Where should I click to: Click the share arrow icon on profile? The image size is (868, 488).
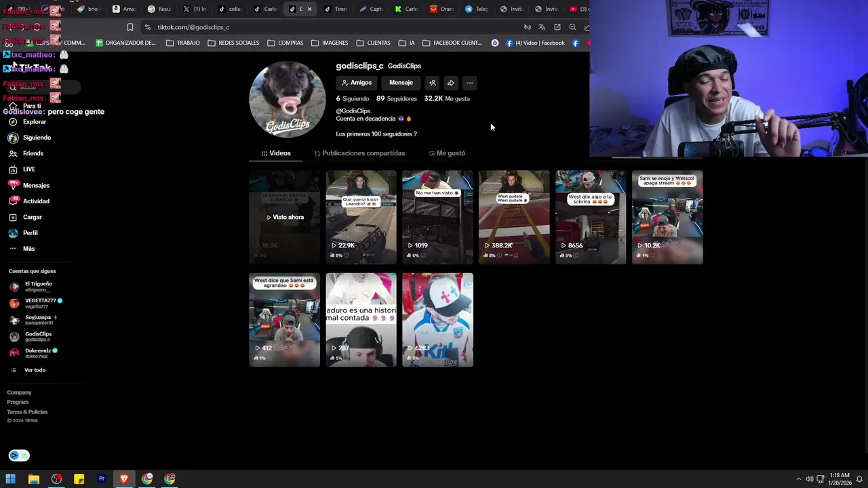point(451,83)
